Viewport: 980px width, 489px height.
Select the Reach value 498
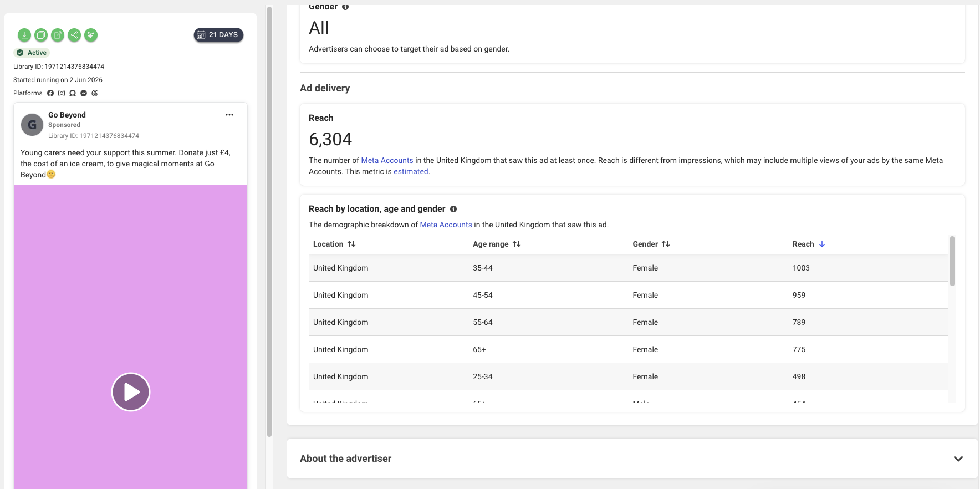coord(799,376)
